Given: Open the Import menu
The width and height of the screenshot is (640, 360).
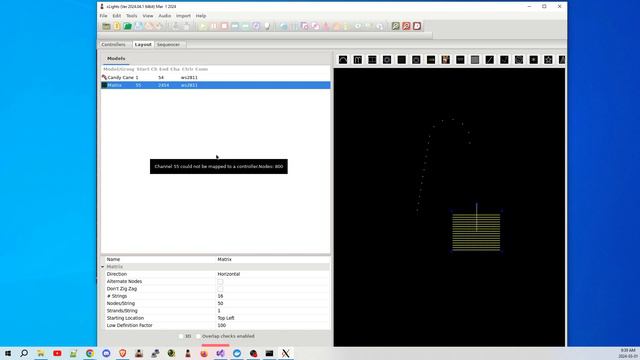Looking at the screenshot, I should [x=183, y=16].
